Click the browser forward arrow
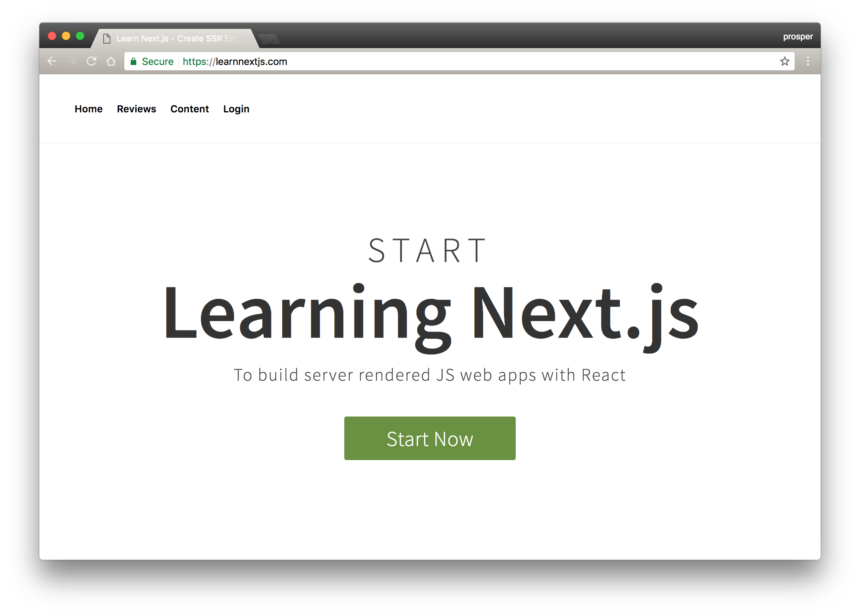Image resolution: width=860 pixels, height=616 pixels. point(72,61)
